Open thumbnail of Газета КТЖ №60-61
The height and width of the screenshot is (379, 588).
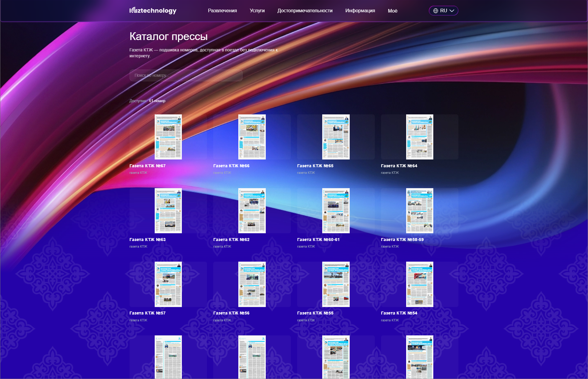tap(336, 211)
